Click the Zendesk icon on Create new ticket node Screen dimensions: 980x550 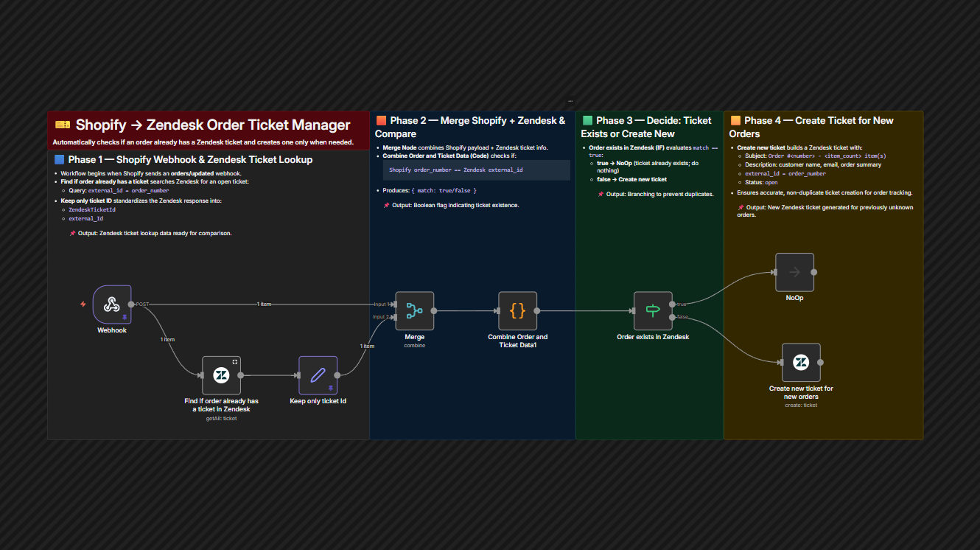pos(801,362)
